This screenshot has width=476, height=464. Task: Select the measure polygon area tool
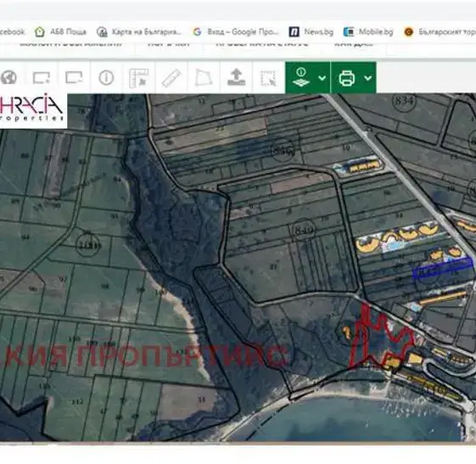(203, 78)
